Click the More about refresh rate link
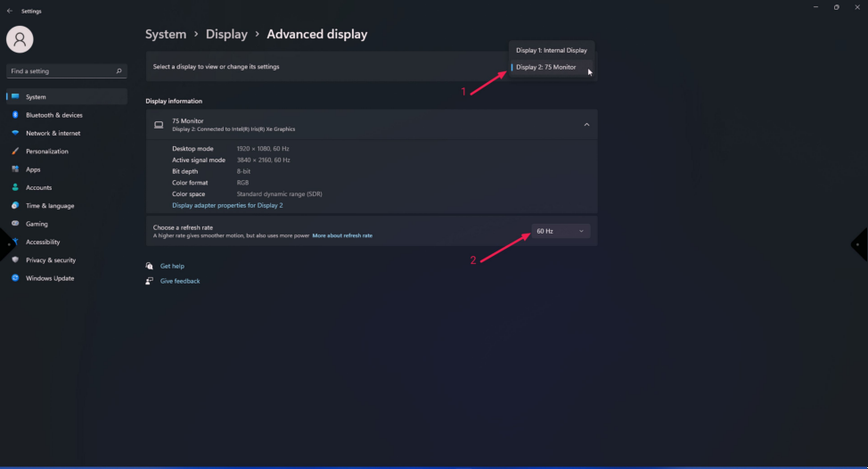Screen dimensions: 868x469 coord(342,235)
